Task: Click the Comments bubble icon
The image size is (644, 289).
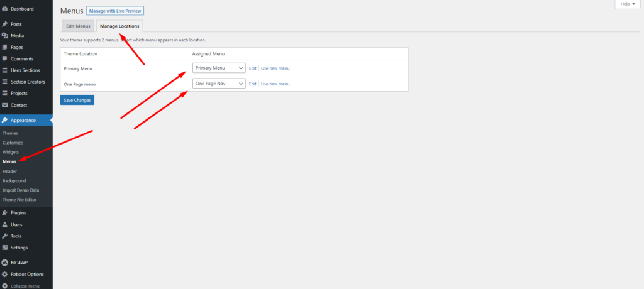Action: click(x=5, y=58)
